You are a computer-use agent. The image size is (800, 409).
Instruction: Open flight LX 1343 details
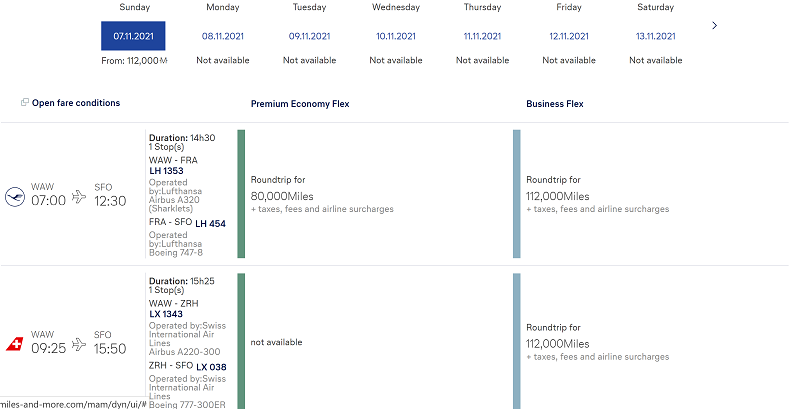pyautogui.click(x=166, y=314)
